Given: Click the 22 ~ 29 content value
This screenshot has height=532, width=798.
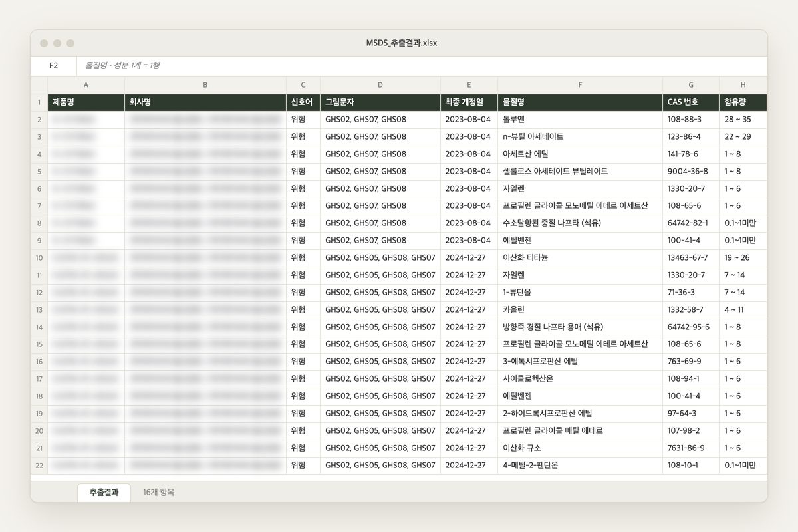Looking at the screenshot, I should coord(743,137).
